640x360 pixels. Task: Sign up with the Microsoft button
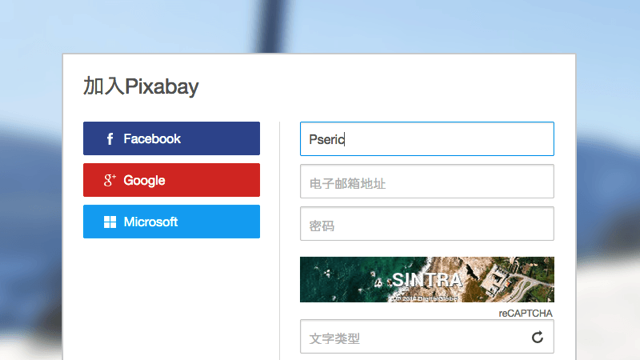(171, 222)
